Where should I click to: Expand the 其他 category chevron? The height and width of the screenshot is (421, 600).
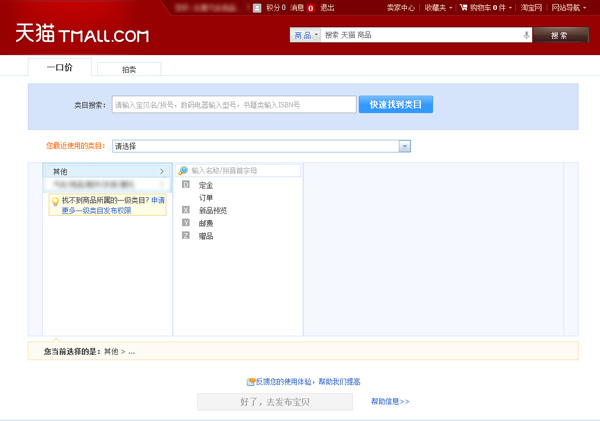(x=162, y=171)
